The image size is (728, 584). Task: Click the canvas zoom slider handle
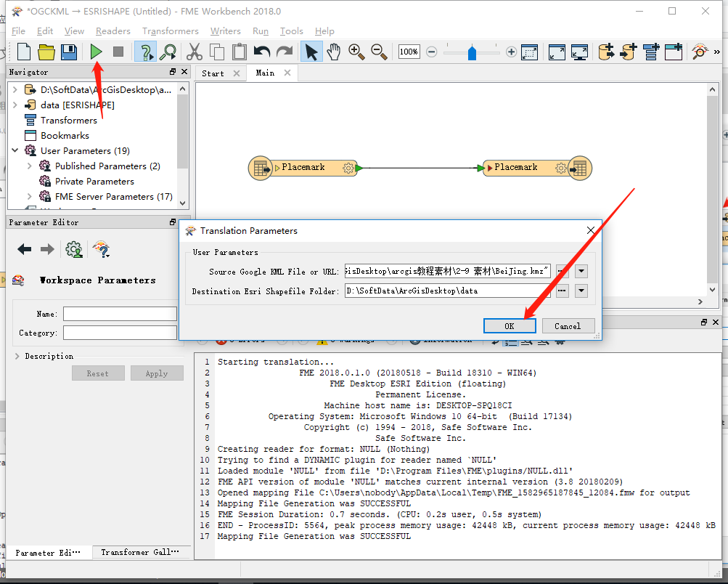(473, 52)
